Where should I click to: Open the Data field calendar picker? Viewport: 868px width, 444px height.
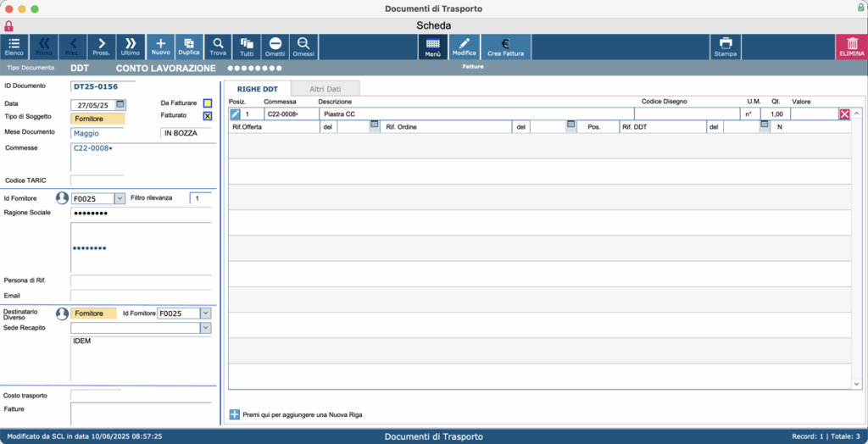pos(120,104)
